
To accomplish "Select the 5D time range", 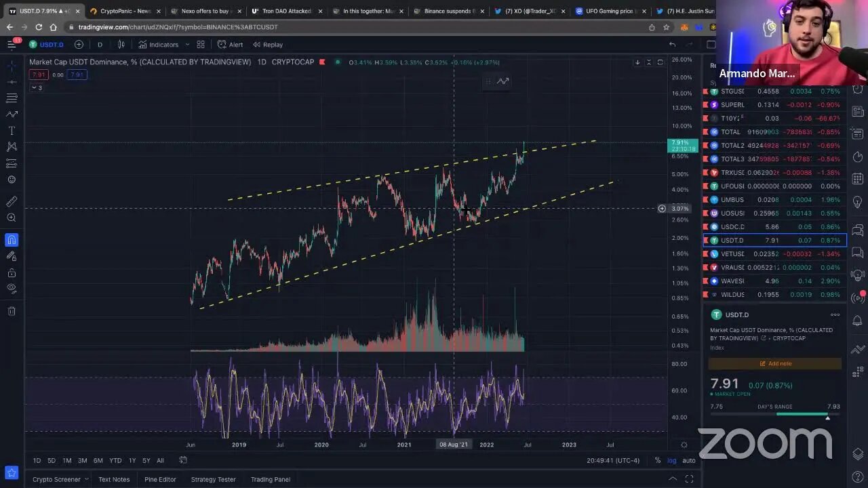I will click(x=52, y=461).
